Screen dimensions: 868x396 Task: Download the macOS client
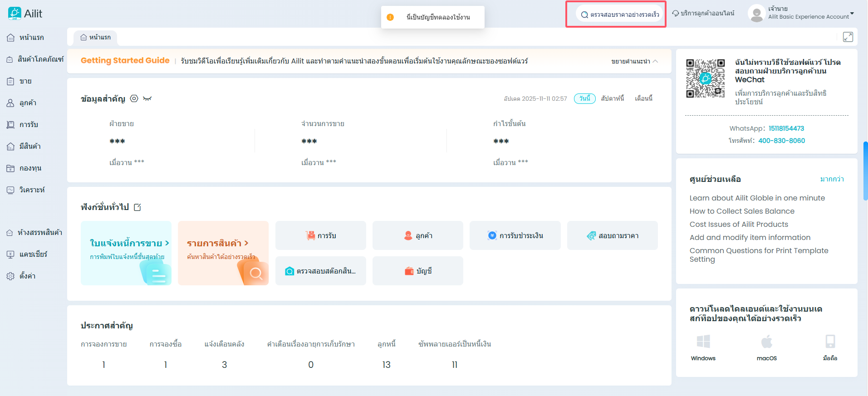click(x=766, y=347)
